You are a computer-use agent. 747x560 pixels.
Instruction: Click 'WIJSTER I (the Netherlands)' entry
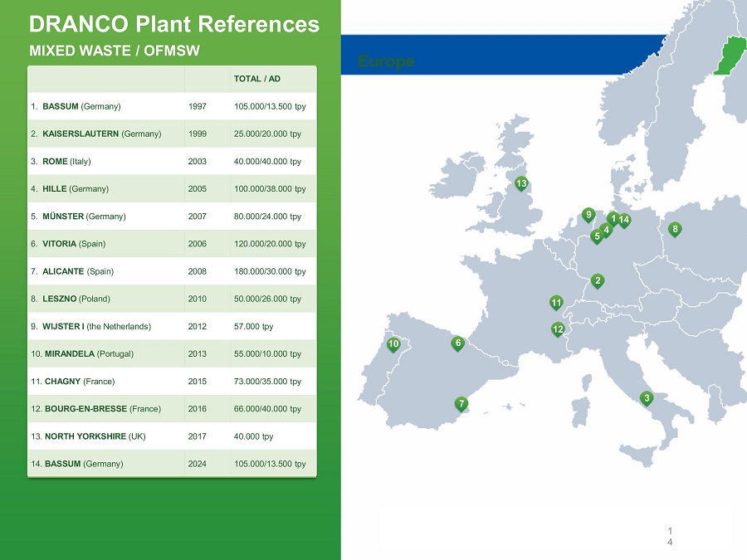[97, 326]
